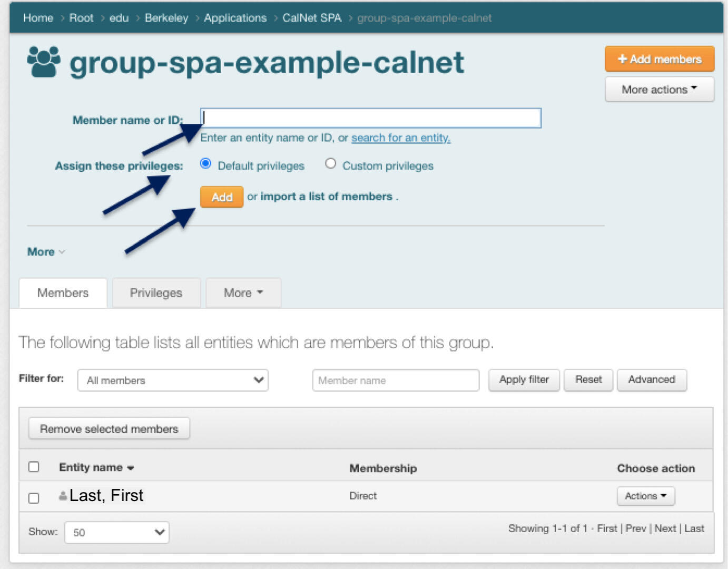Open the All members filter dropdown
The height and width of the screenshot is (569, 728).
(x=172, y=380)
